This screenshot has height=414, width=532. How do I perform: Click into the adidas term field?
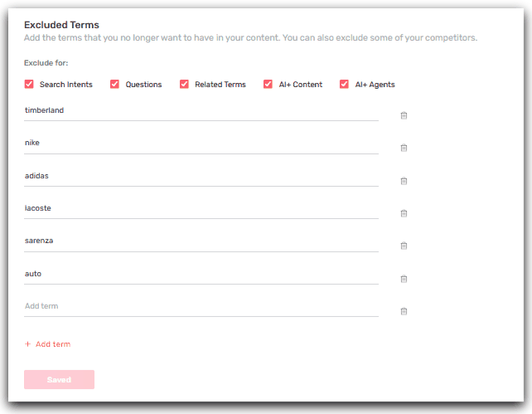[x=201, y=176]
